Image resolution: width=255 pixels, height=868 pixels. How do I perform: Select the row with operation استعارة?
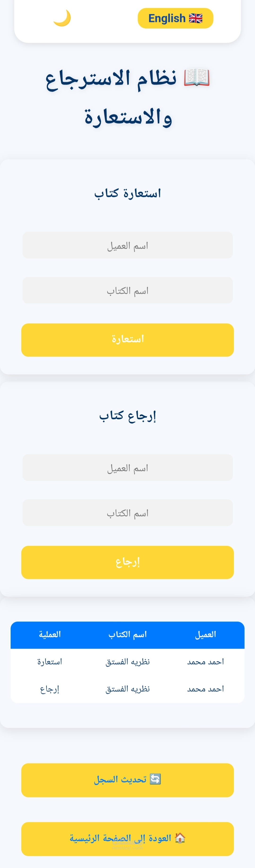pyautogui.click(x=128, y=662)
